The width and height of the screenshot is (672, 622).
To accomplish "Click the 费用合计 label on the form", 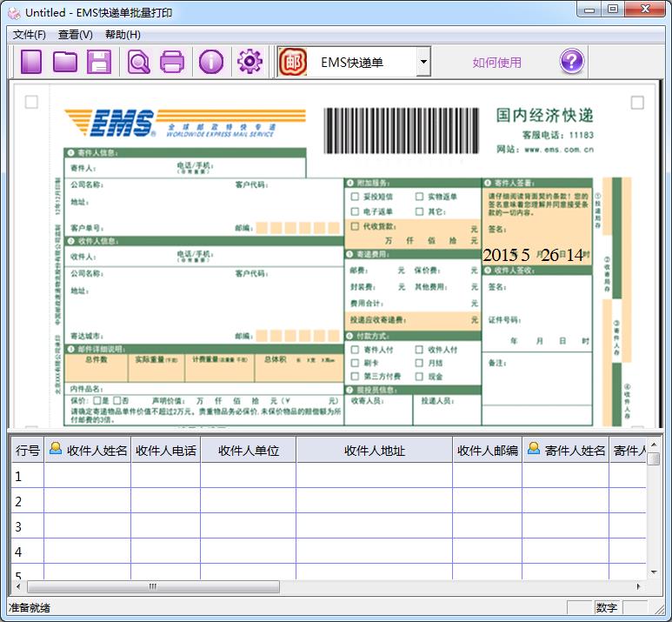I will click(367, 304).
